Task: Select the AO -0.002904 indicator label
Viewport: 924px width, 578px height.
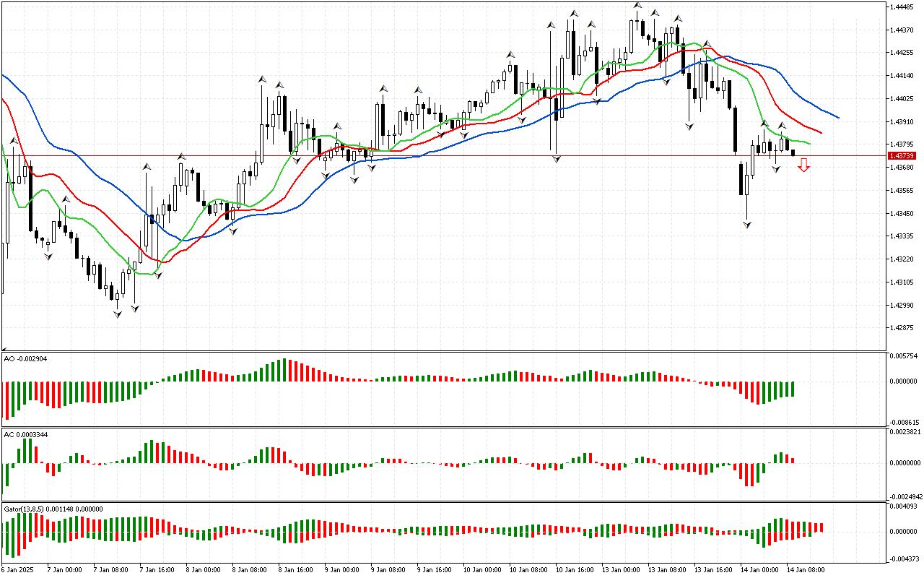Action: [25, 359]
